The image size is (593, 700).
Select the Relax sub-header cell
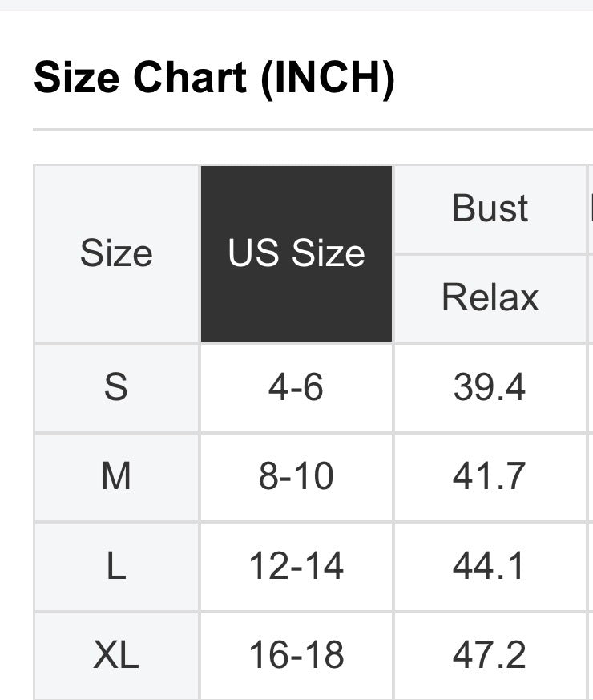pos(490,297)
